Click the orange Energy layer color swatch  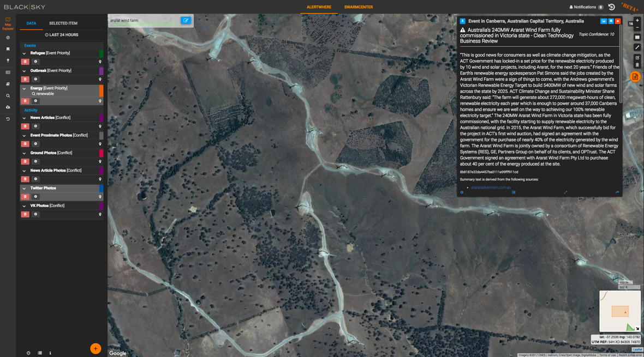tap(101, 90)
